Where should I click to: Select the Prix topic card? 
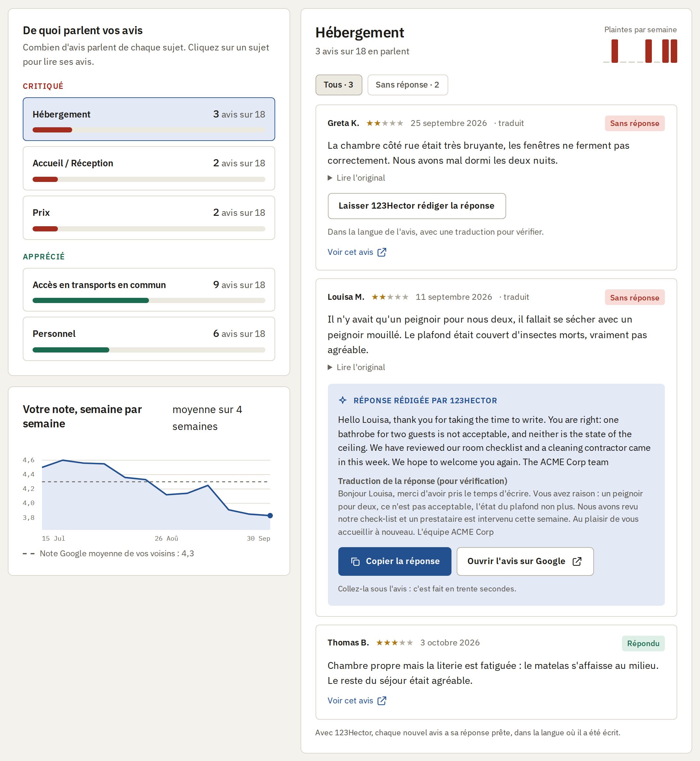[149, 217]
